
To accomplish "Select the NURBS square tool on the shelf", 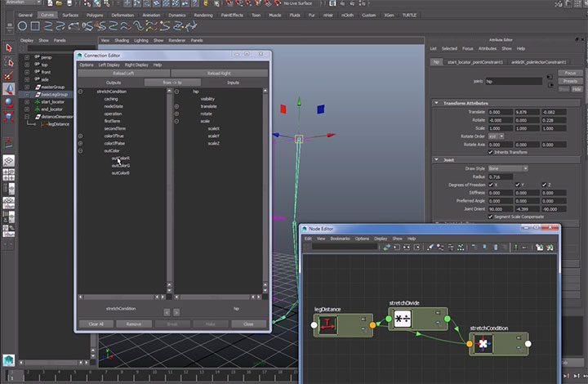I will [x=35, y=26].
